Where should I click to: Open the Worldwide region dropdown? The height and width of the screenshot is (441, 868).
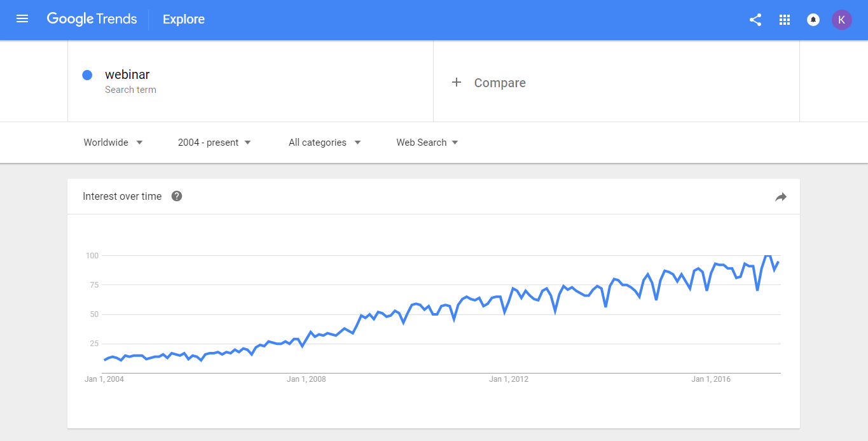click(x=113, y=143)
